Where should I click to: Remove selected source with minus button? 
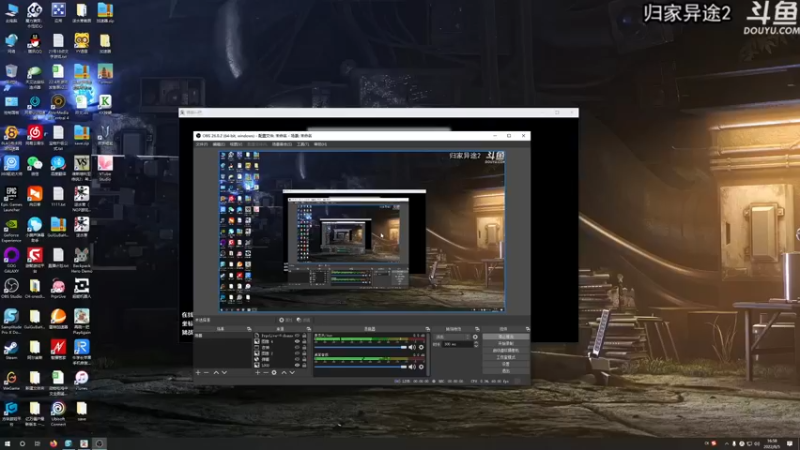click(x=265, y=372)
